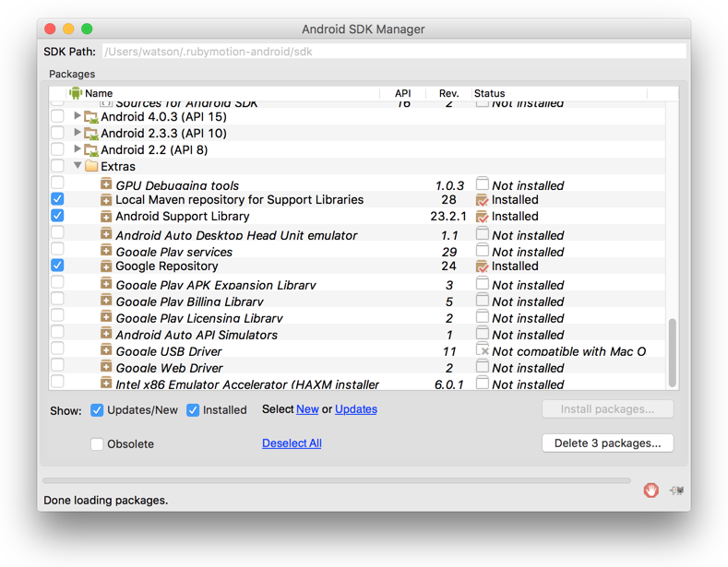728x567 pixels.
Task: Click the Updates link
Action: click(355, 409)
